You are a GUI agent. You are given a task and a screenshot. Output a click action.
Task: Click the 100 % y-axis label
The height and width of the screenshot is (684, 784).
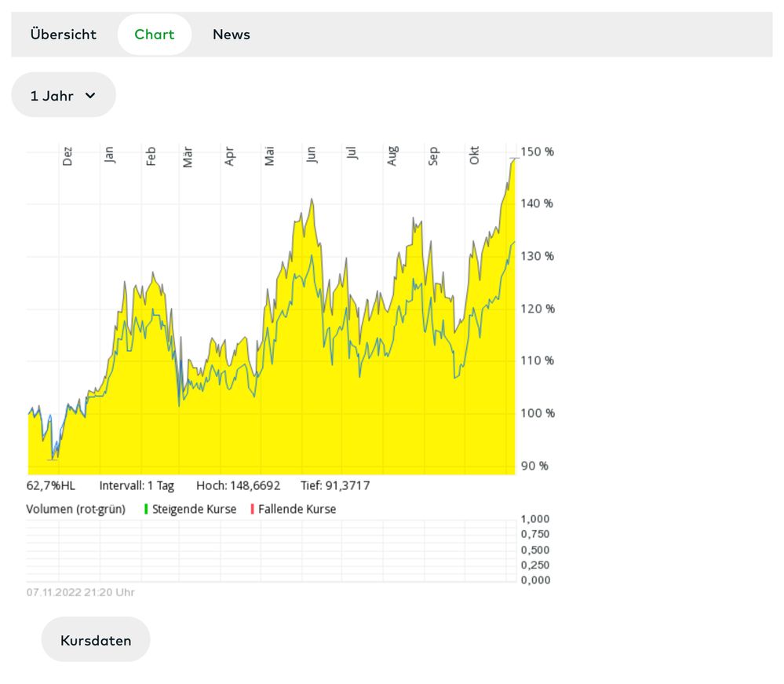pyautogui.click(x=538, y=413)
